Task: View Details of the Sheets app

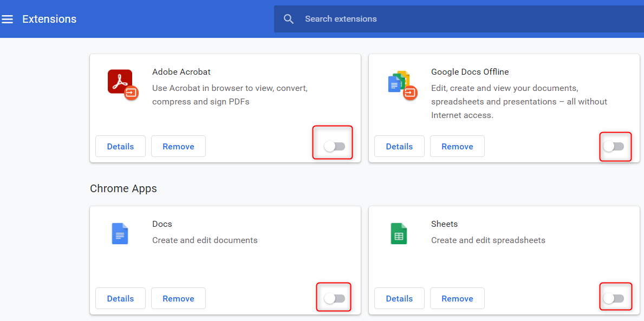Action: [399, 298]
